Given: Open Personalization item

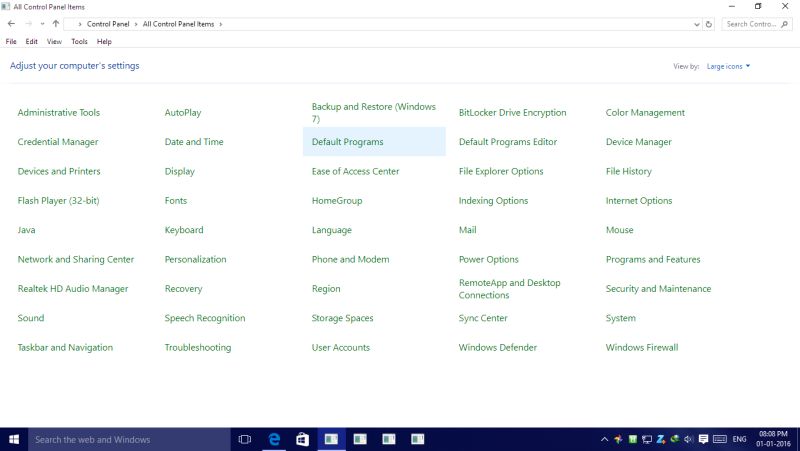Looking at the screenshot, I should click(x=195, y=259).
